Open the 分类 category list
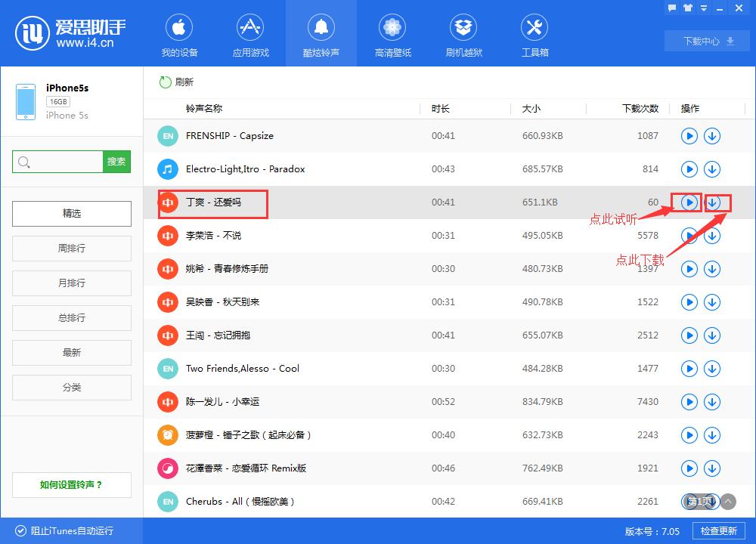 [71, 387]
